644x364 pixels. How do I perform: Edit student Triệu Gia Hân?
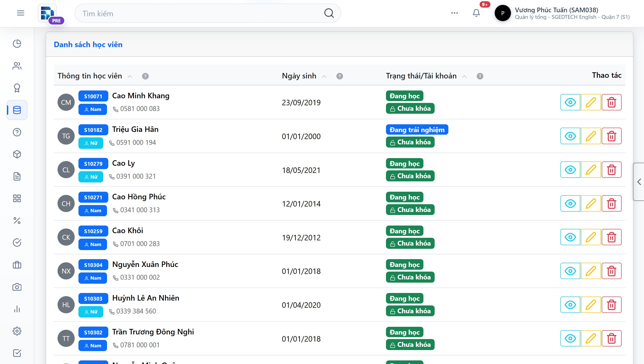tap(591, 136)
